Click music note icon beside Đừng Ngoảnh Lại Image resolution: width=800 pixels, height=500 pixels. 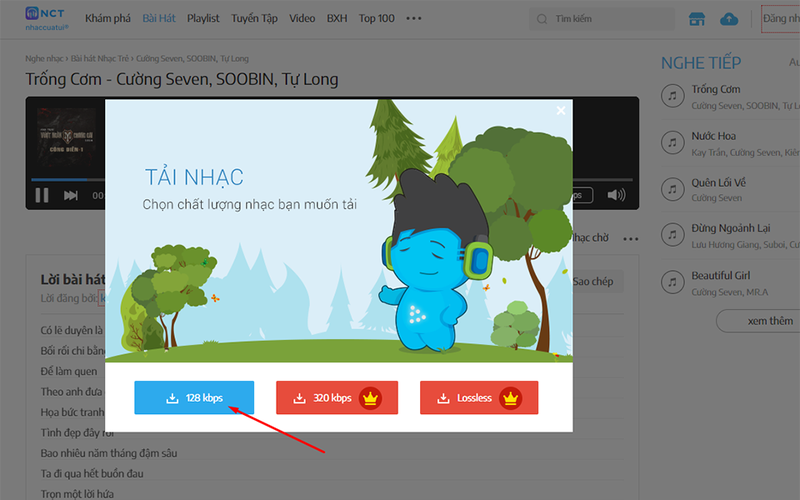(672, 235)
